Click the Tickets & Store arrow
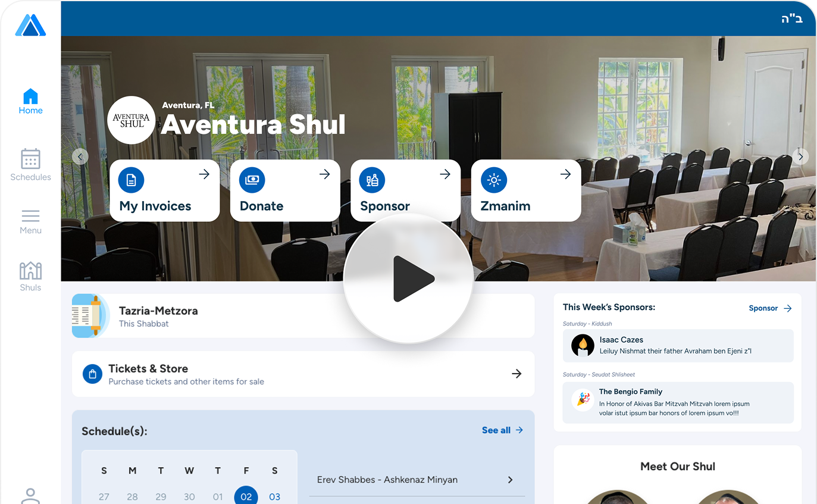 tap(517, 374)
